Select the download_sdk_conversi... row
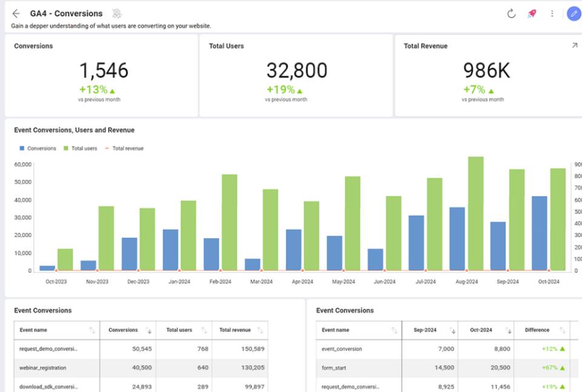 (x=141, y=385)
